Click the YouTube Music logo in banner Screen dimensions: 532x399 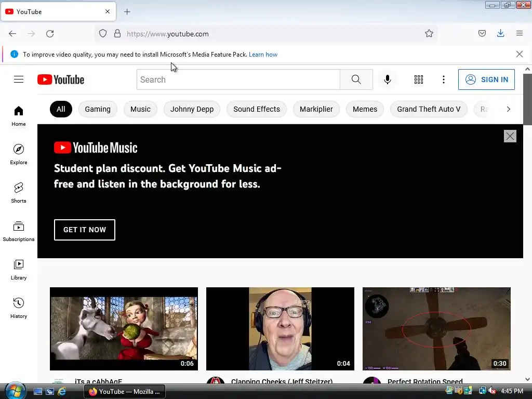tap(96, 148)
